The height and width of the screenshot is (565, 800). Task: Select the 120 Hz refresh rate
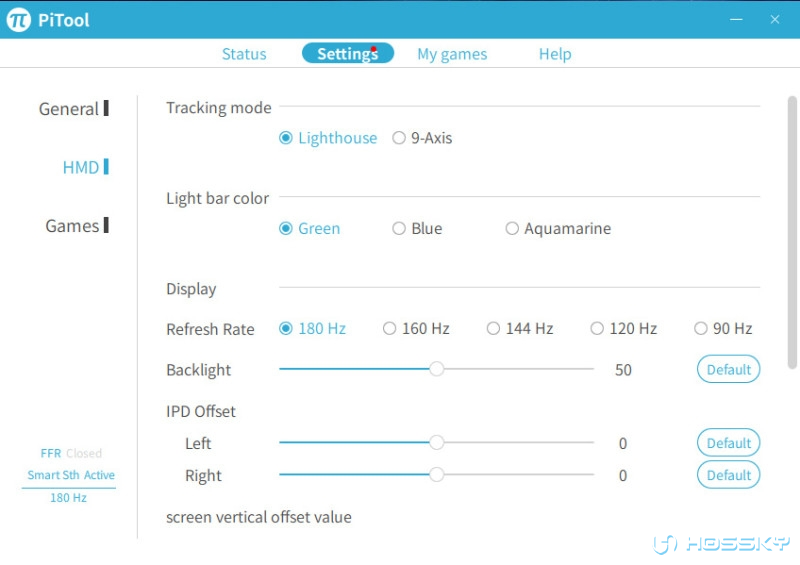click(623, 328)
